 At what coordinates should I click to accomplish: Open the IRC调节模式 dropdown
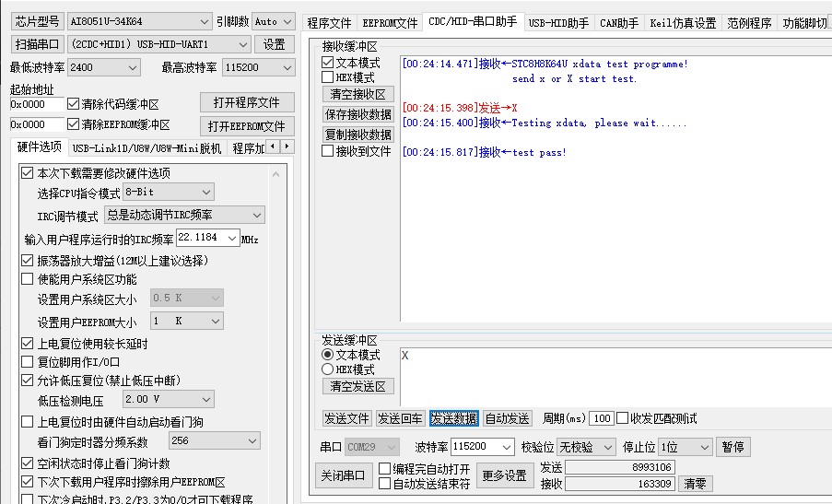[x=184, y=215]
